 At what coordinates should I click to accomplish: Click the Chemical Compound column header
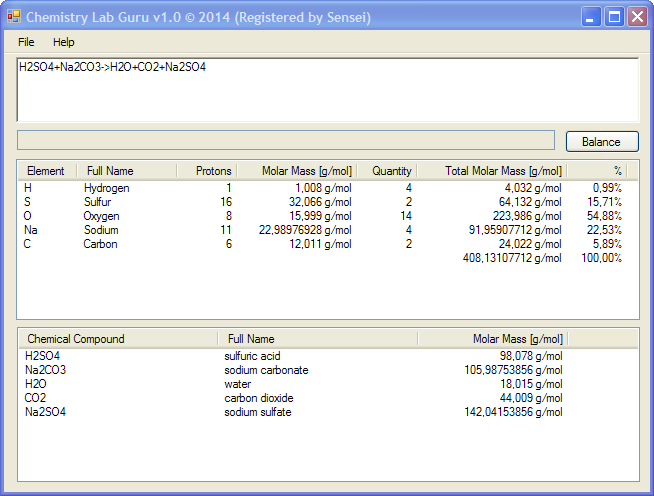[76, 339]
